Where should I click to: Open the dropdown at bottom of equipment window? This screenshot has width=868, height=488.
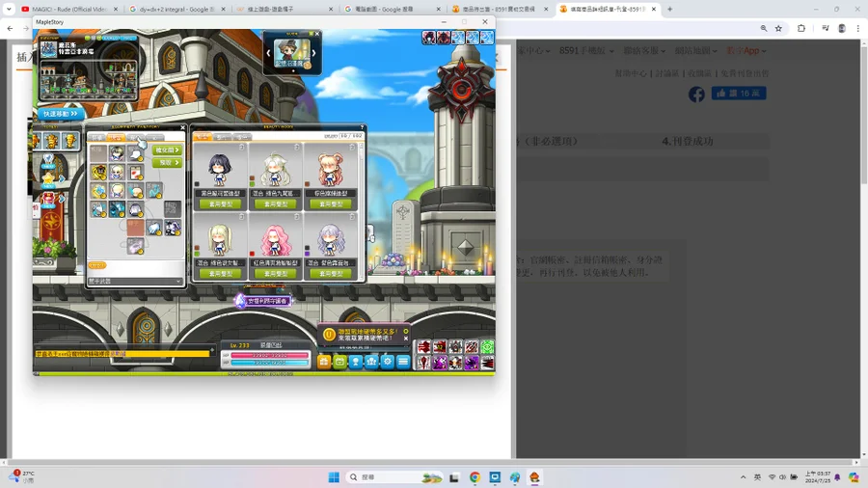pyautogui.click(x=135, y=281)
